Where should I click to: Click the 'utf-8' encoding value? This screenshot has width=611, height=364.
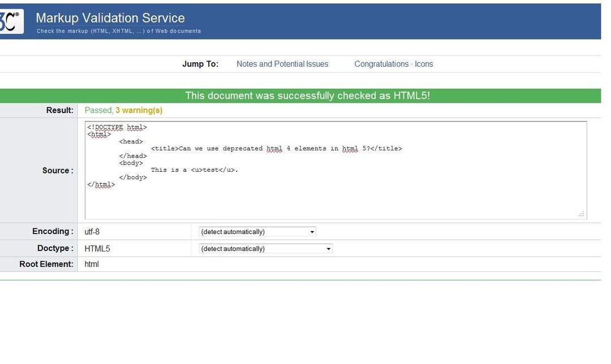click(x=92, y=232)
